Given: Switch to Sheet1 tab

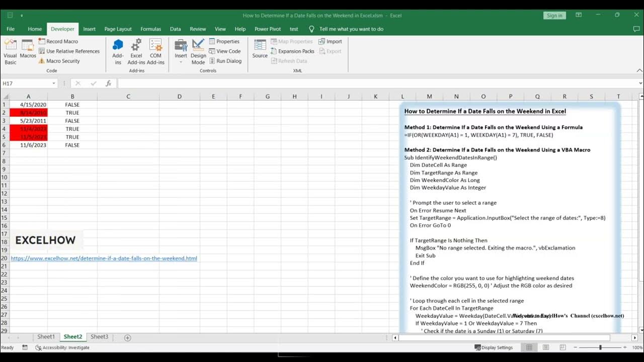Looking at the screenshot, I should click(x=46, y=337).
